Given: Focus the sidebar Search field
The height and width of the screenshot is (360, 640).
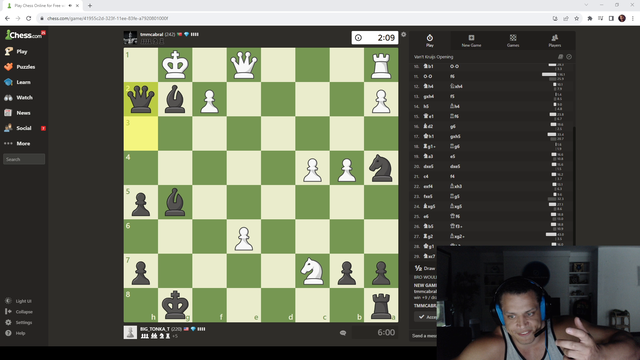Looking at the screenshot, I should tap(24, 159).
